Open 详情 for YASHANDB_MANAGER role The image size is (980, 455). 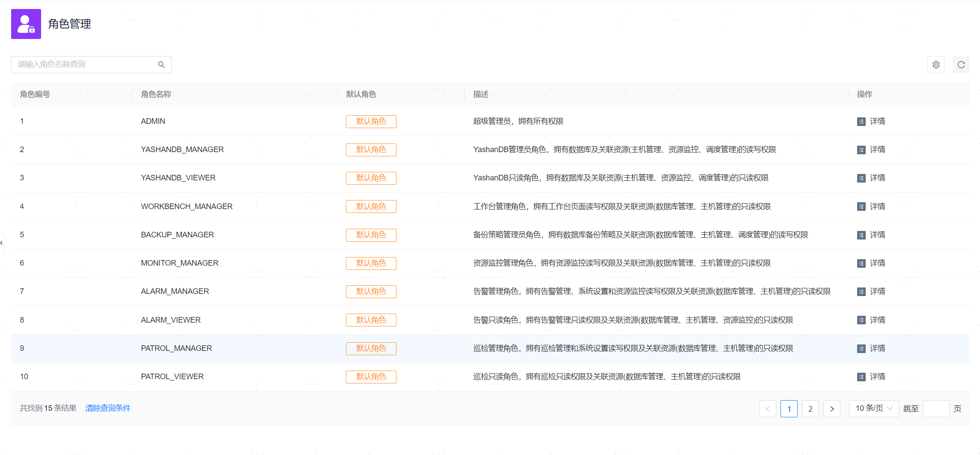tap(877, 150)
